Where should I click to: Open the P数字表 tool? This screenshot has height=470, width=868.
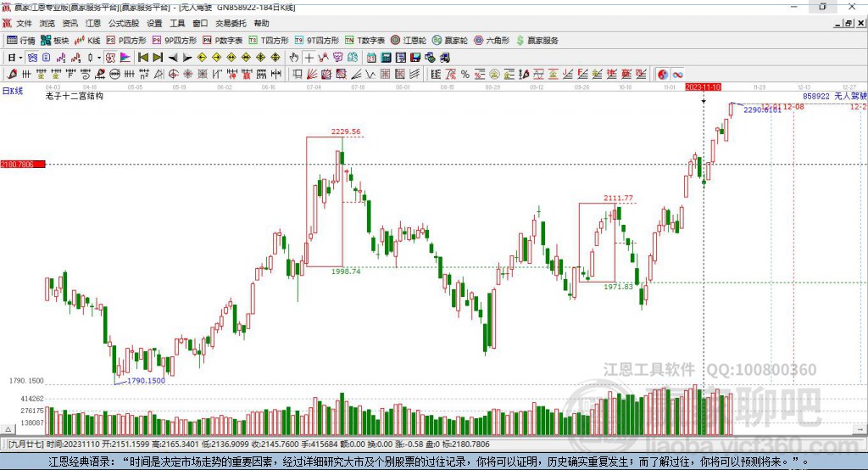223,41
